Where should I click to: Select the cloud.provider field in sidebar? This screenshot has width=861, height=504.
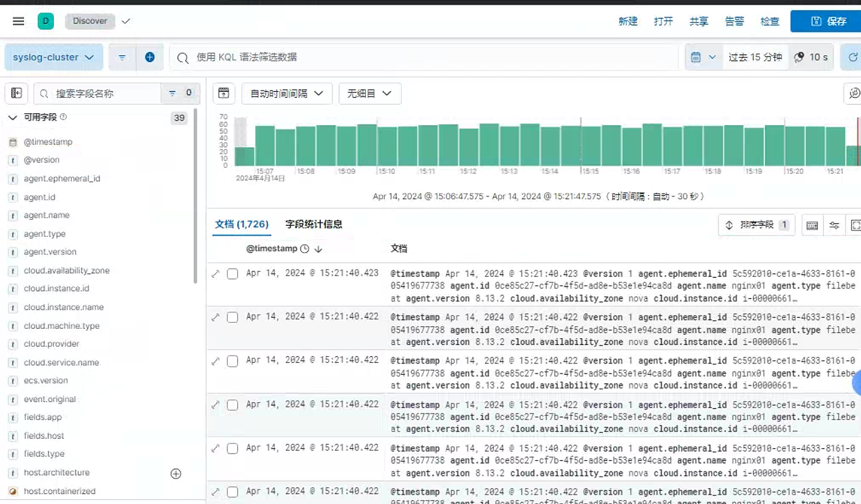tap(51, 344)
